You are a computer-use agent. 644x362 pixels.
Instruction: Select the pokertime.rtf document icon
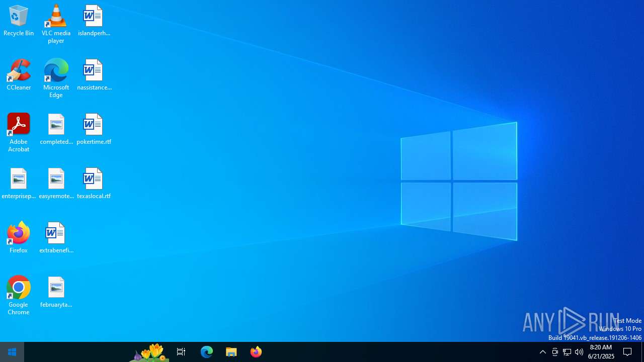[x=94, y=129]
